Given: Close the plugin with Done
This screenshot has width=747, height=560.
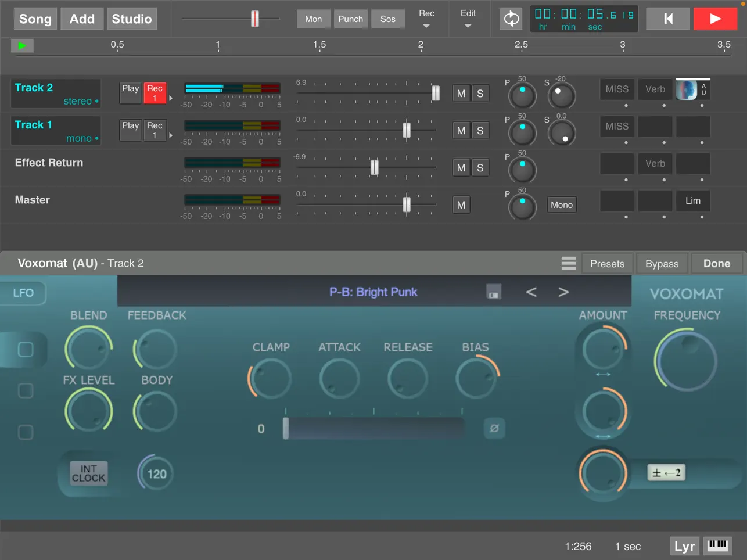Looking at the screenshot, I should 716,264.
